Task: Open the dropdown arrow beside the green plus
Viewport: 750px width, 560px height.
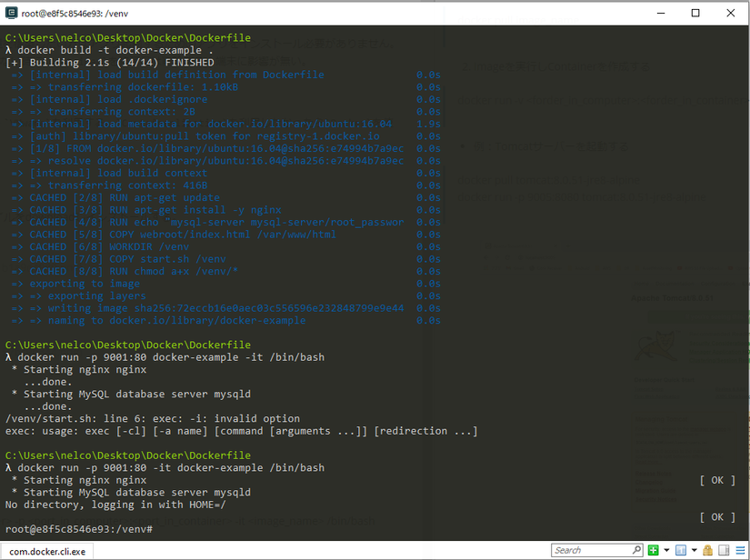Action: coord(665,550)
